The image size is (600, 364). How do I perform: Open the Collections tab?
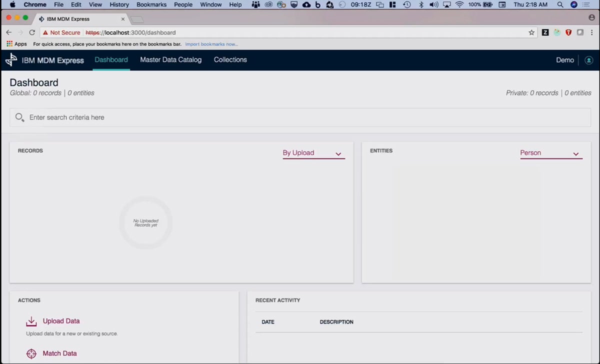pyautogui.click(x=230, y=60)
